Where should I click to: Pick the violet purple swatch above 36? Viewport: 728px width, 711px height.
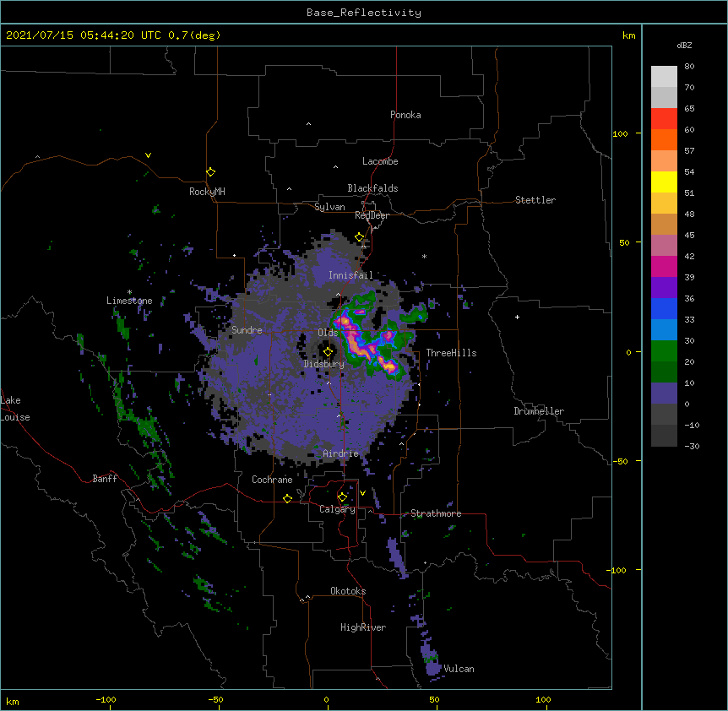tap(664, 288)
